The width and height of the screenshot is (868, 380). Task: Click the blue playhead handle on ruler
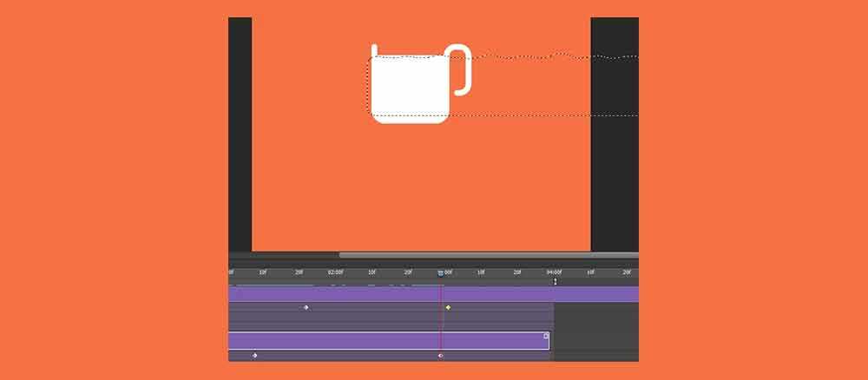pos(440,272)
